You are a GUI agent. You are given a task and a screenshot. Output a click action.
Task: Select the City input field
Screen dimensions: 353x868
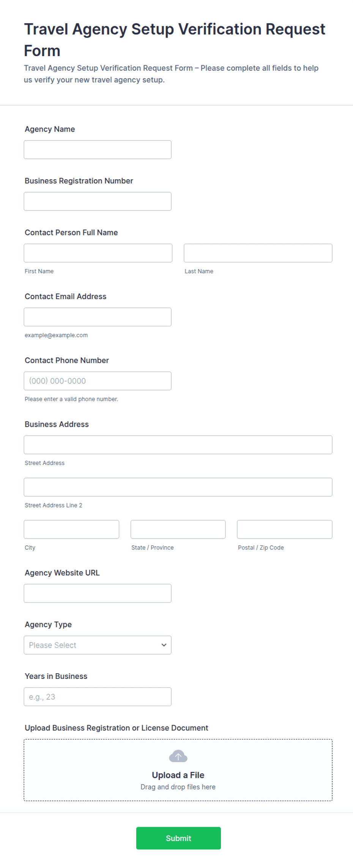(71, 529)
